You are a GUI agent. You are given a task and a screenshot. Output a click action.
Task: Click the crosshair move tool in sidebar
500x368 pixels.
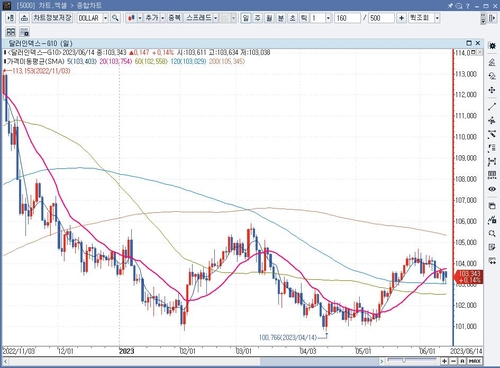coord(492,90)
